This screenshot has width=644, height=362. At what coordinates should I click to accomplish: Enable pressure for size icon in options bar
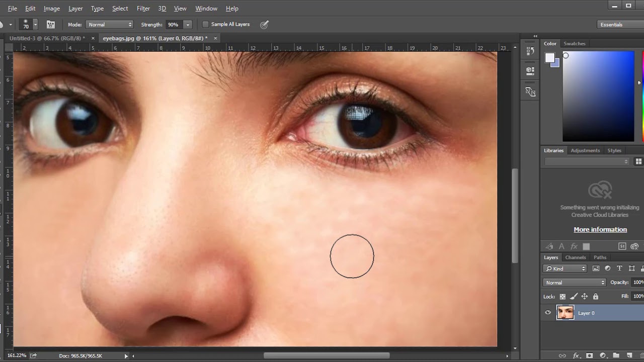(x=264, y=25)
